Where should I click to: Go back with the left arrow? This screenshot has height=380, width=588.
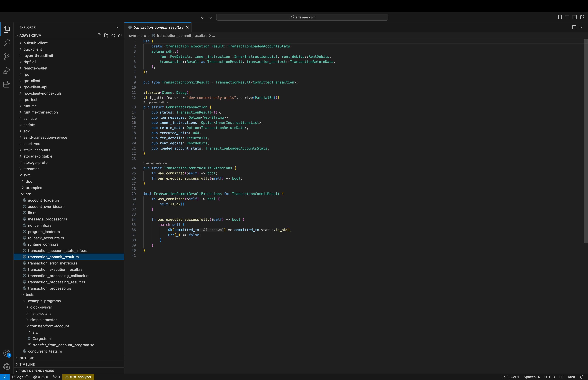[203, 17]
